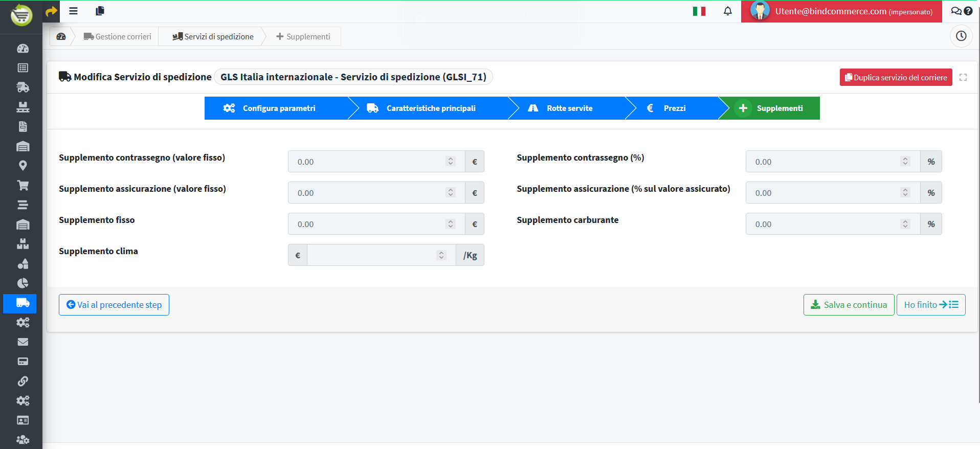Image resolution: width=980 pixels, height=449 pixels.
Task: Click the envelope mail icon in sidebar
Action: click(23, 342)
